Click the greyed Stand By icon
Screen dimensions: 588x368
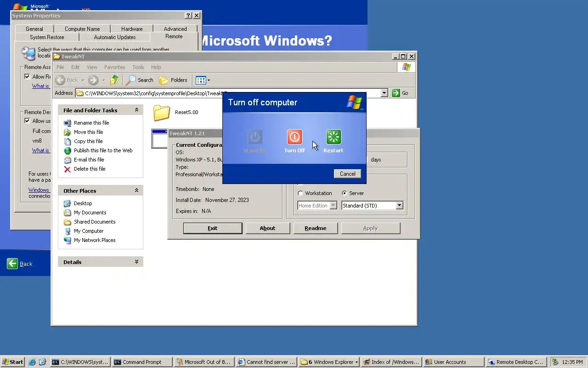click(255, 137)
